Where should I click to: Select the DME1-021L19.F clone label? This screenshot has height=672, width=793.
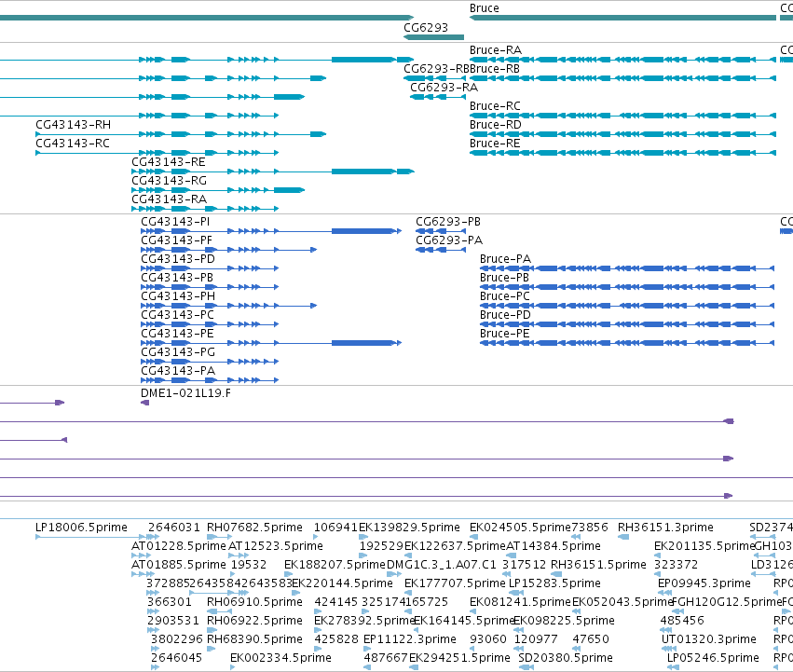185,393
